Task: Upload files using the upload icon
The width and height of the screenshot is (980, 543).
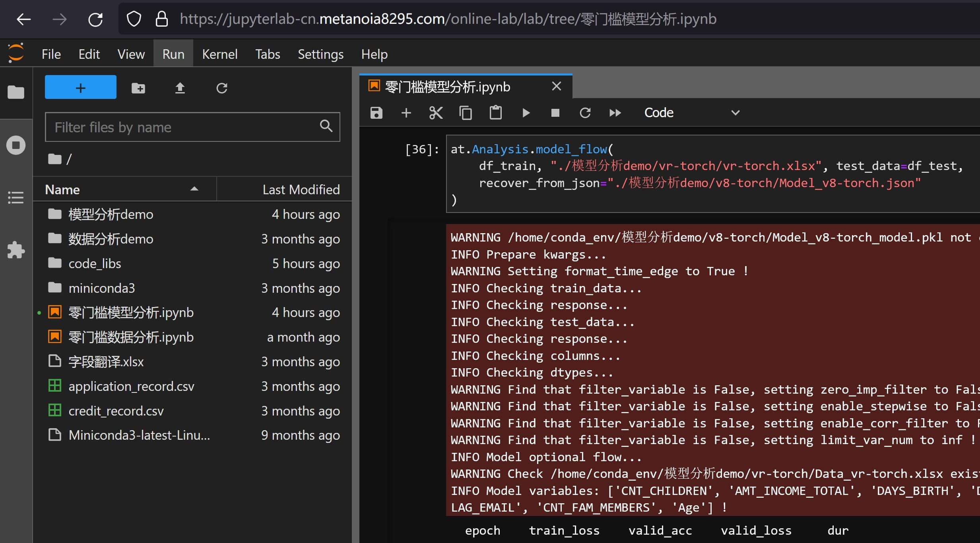Action: 180,88
